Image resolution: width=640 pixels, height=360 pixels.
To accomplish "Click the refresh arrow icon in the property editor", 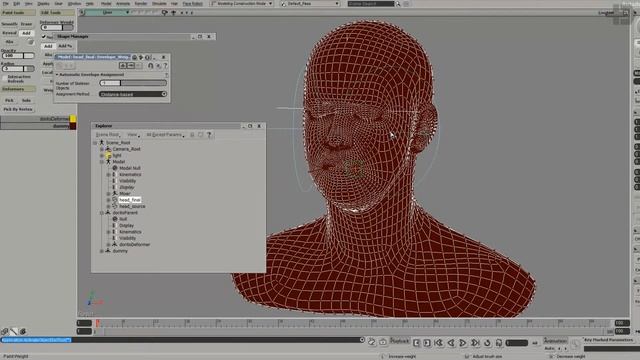I will pos(151,66).
